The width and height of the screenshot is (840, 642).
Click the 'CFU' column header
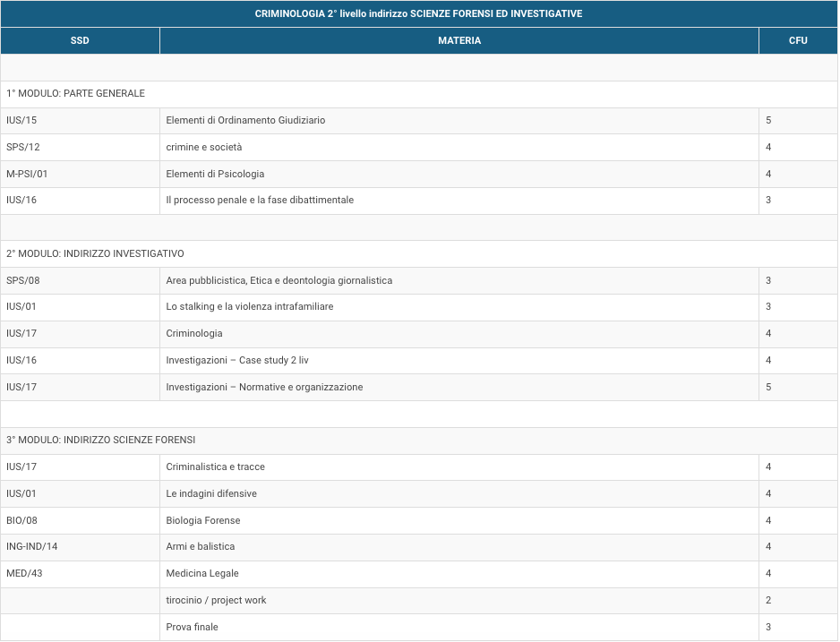point(798,40)
